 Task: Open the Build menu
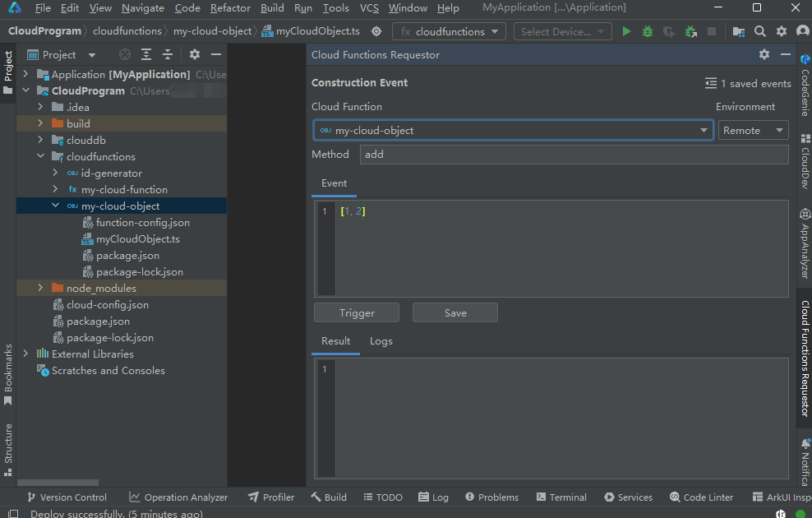pos(272,8)
